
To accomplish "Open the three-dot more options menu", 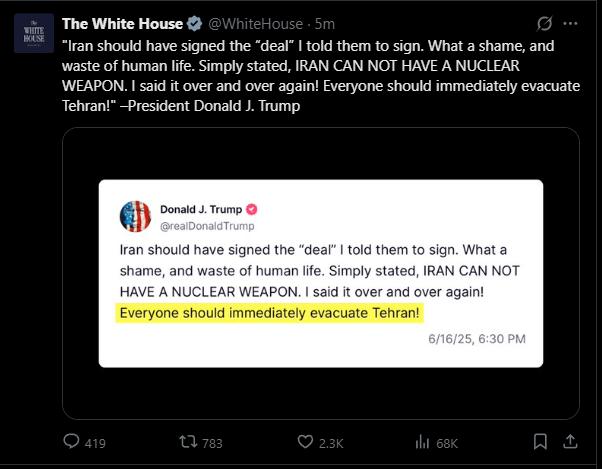I will point(570,23).
